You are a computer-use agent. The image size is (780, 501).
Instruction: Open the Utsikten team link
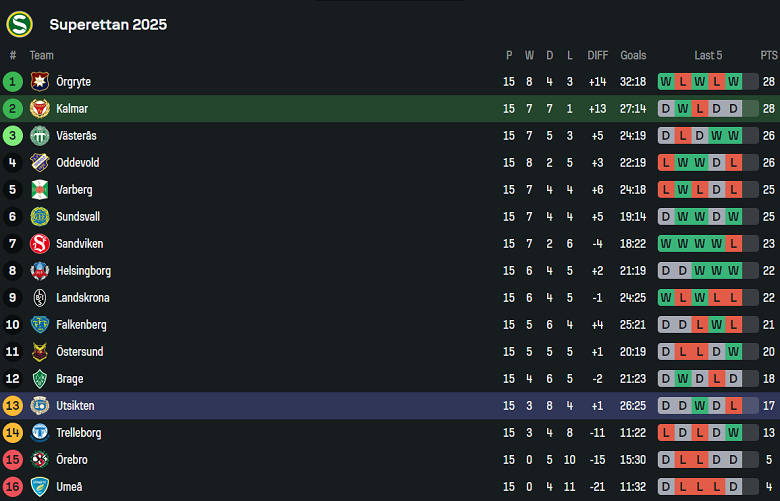click(75, 406)
